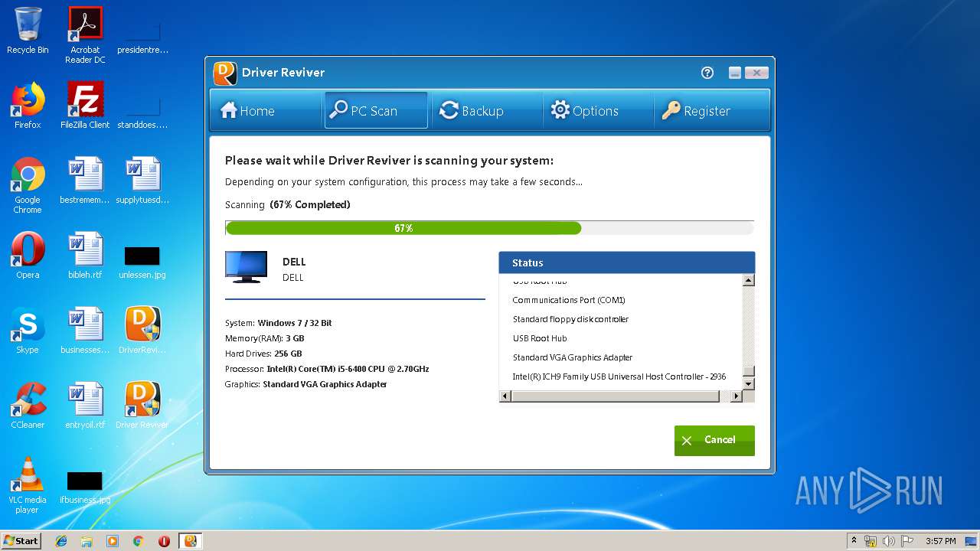Click the Opera taskbar icon
The height and width of the screenshot is (551, 980).
[x=164, y=541]
